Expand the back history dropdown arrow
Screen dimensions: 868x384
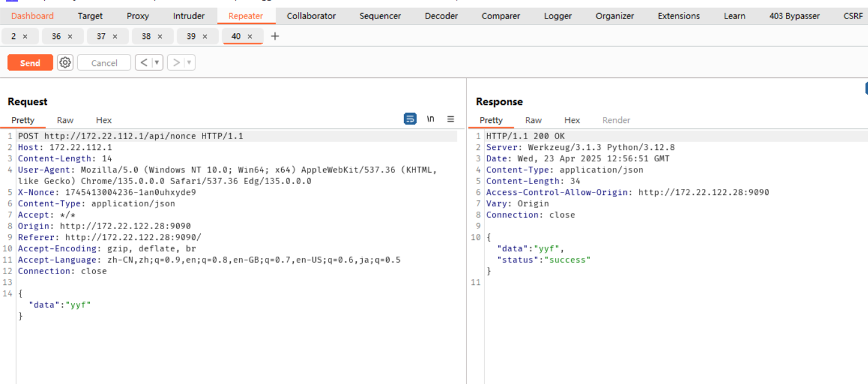[157, 62]
